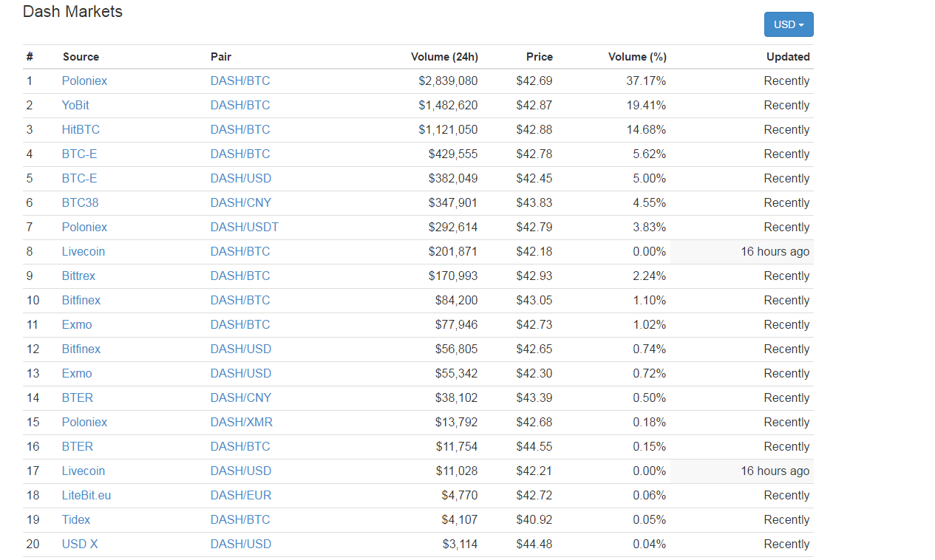This screenshot has height=560, width=935.
Task: Open the BTC38 source link
Action: click(x=80, y=202)
